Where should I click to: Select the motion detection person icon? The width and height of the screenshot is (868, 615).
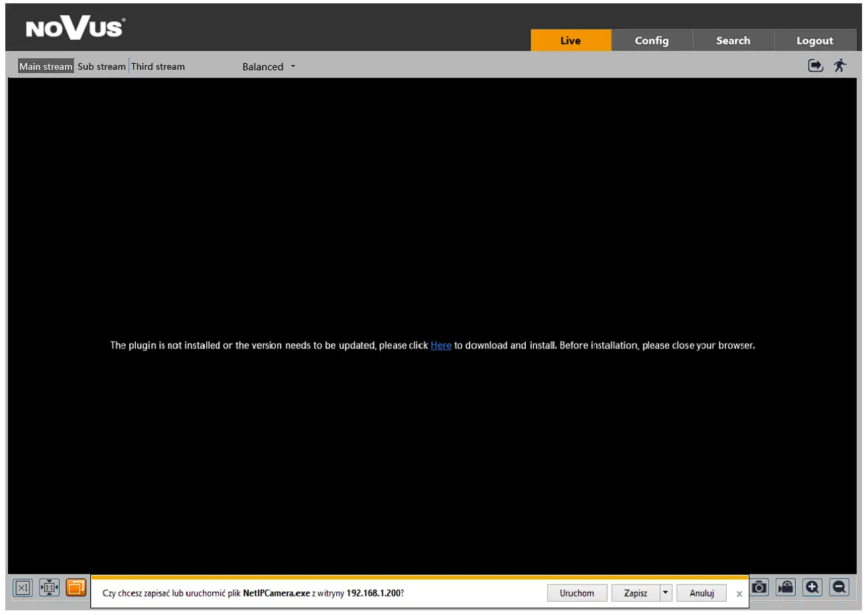(x=839, y=66)
